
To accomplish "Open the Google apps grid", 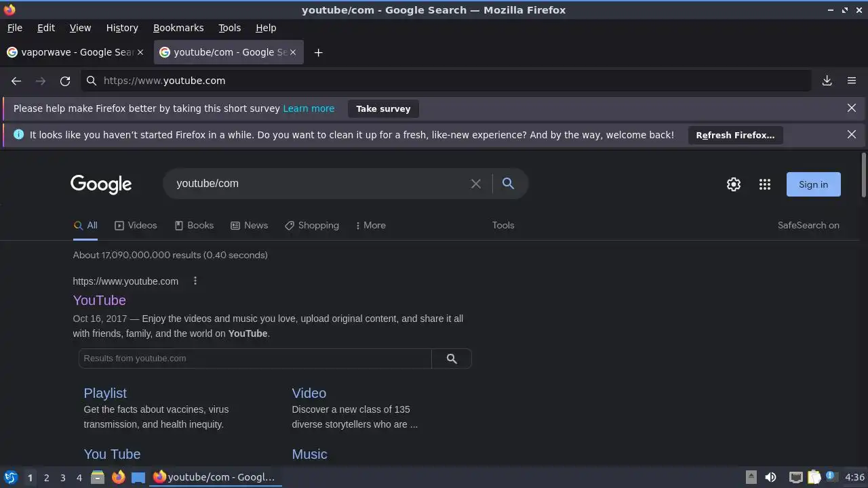I will tap(765, 184).
